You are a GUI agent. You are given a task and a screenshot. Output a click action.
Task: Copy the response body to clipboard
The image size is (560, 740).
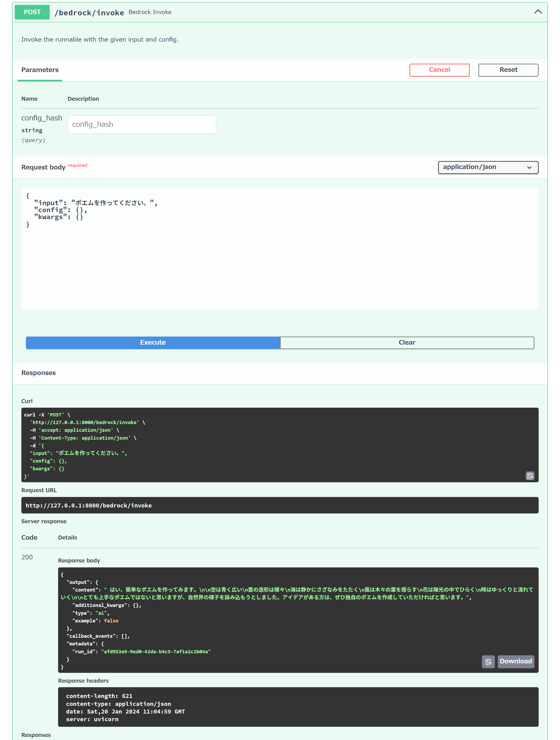pyautogui.click(x=488, y=661)
